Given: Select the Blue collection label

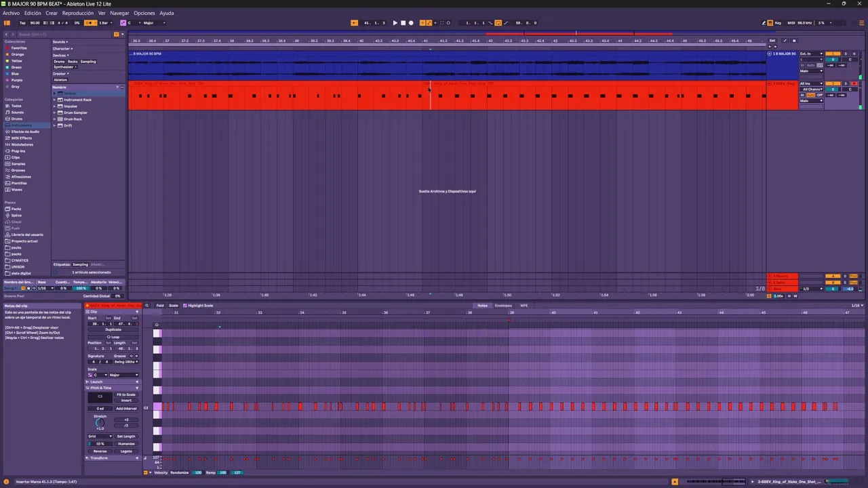Looking at the screenshot, I should click(15, 74).
